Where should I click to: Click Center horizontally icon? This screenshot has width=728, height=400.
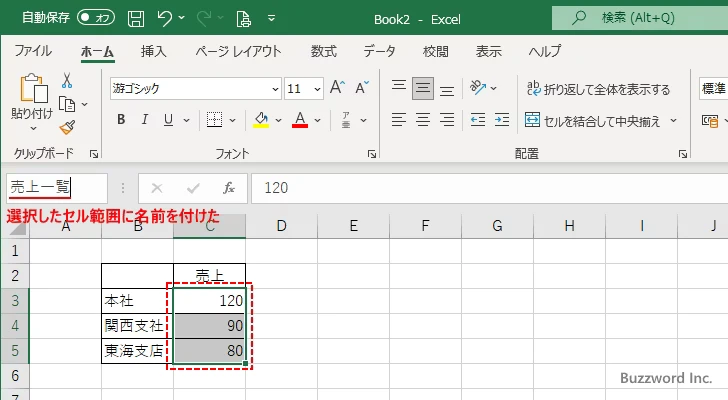click(423, 120)
